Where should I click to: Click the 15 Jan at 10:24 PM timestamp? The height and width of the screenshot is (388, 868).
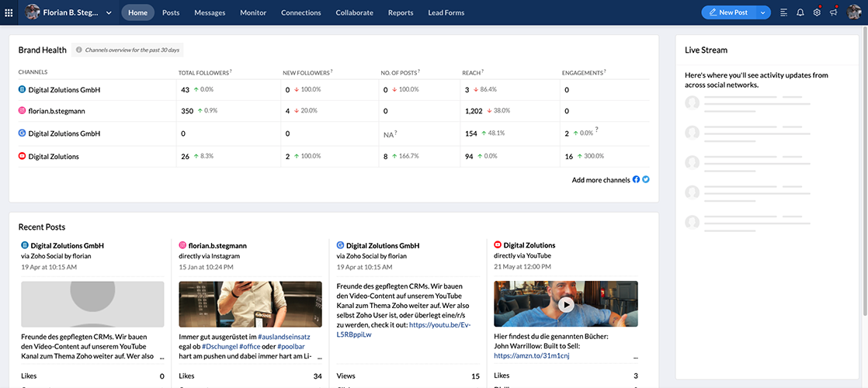[x=206, y=267]
